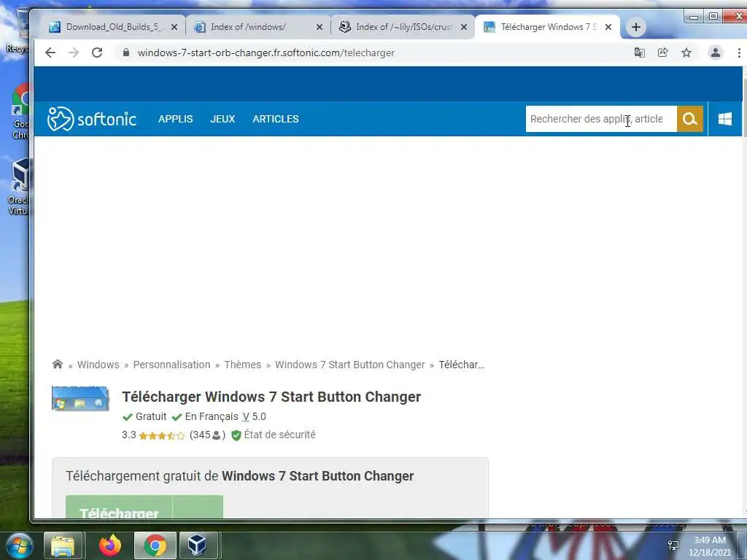Click the 345 reviews count

click(x=206, y=435)
